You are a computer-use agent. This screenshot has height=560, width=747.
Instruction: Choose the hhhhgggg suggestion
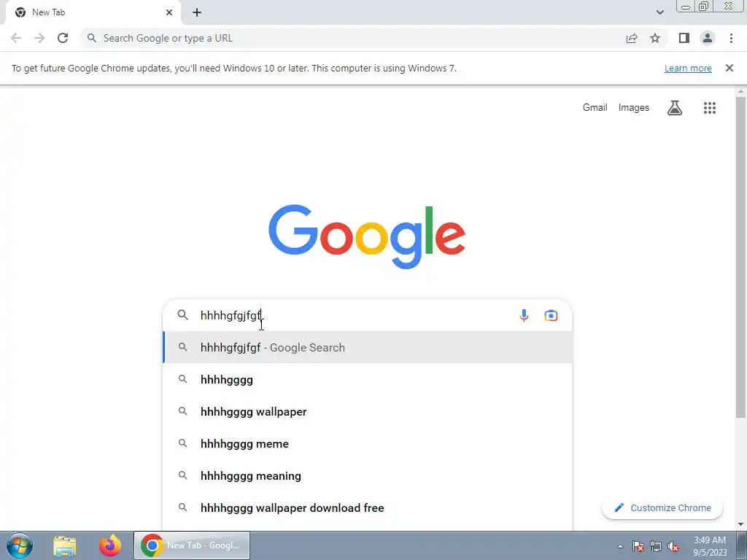coord(368,379)
